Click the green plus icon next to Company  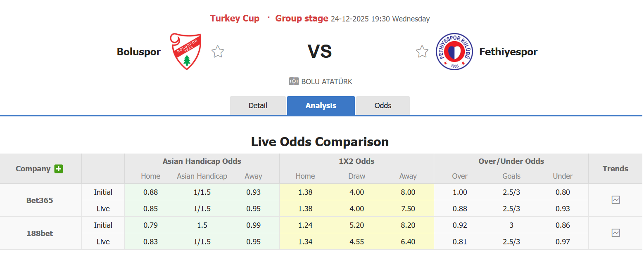click(59, 168)
